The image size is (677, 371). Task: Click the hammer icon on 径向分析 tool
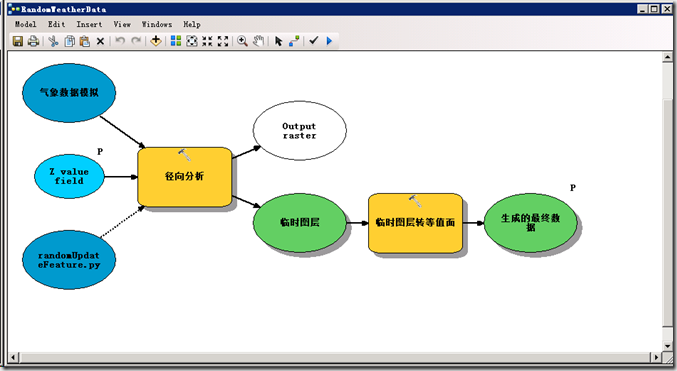(184, 155)
